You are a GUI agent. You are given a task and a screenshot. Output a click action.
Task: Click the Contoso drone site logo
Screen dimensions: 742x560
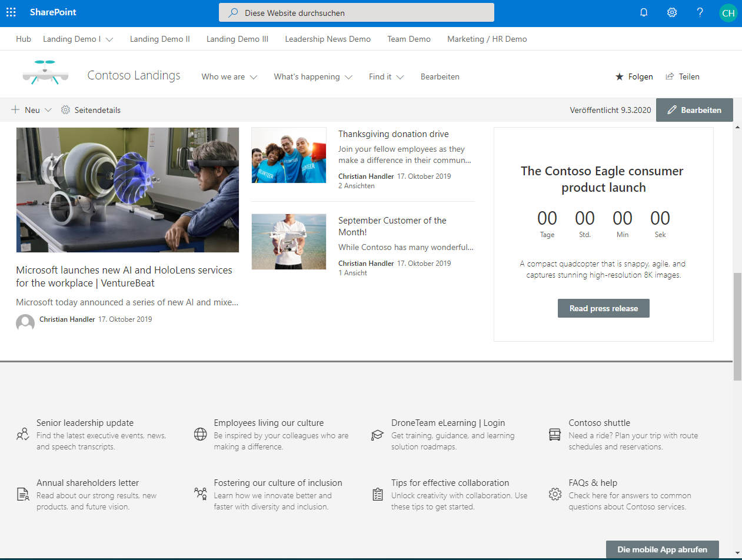45,72
